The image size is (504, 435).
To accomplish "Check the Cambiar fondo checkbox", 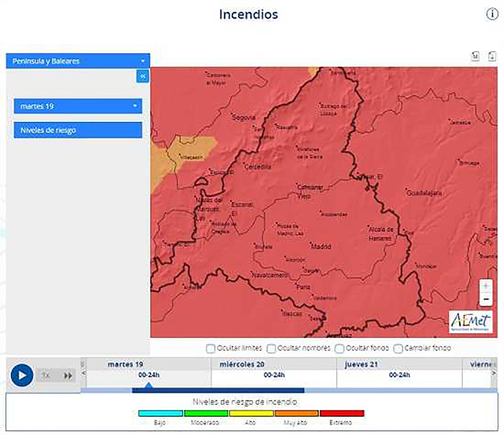I will [x=398, y=349].
